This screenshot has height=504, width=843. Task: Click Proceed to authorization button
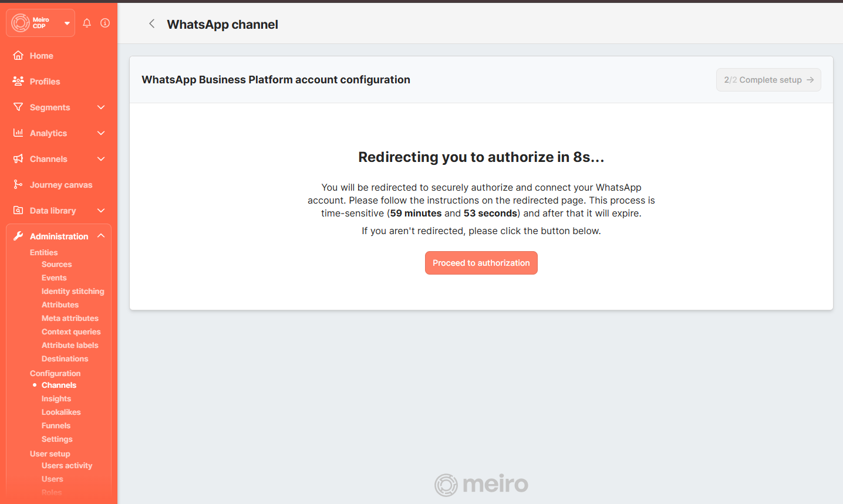[x=481, y=263]
